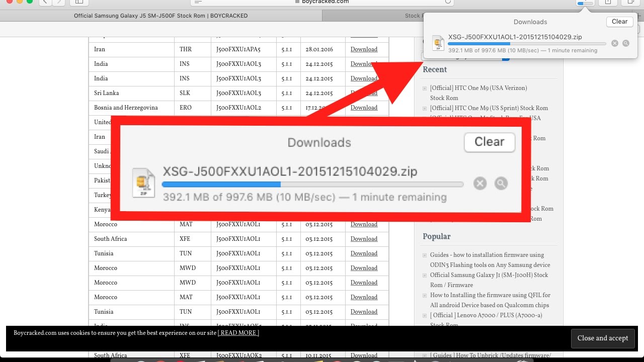Download the Iran THR firmware
Screen dimensions: 644x362
coord(364,49)
